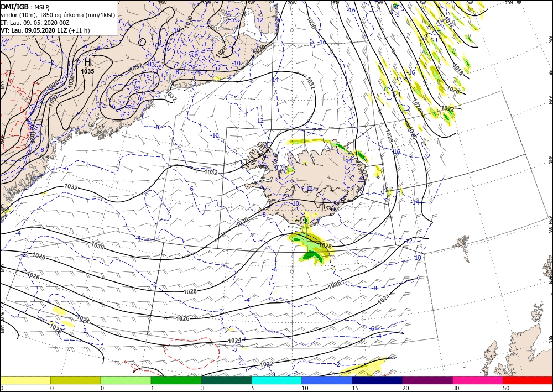
Task: Click the '20W' longitude label at top
Action: [x=292, y=3]
